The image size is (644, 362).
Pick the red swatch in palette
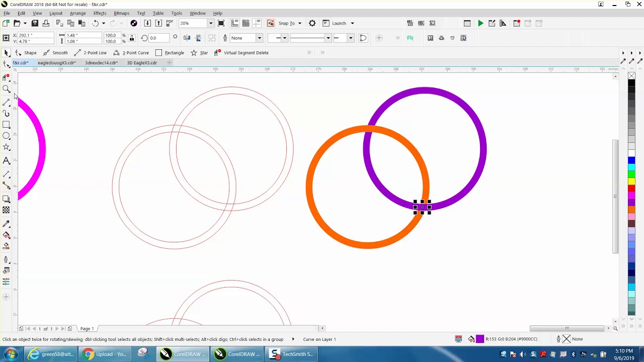tap(631, 189)
